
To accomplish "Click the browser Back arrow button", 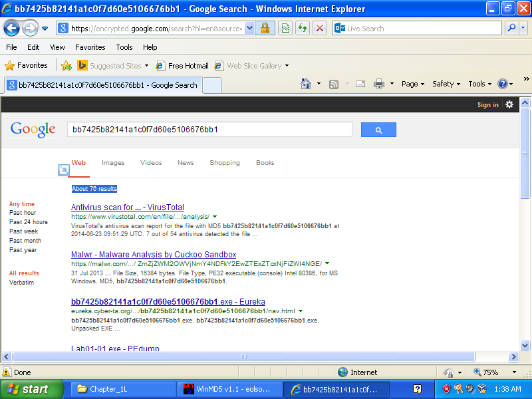I will [x=12, y=29].
